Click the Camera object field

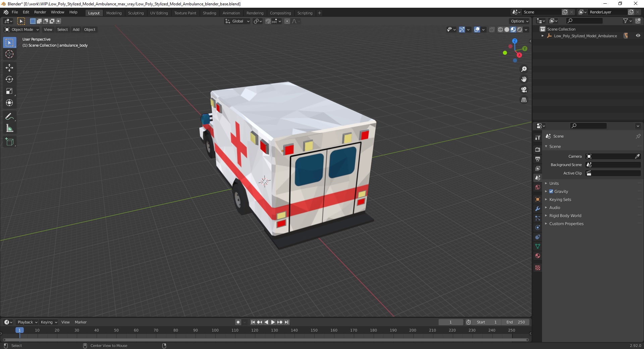tap(613, 156)
